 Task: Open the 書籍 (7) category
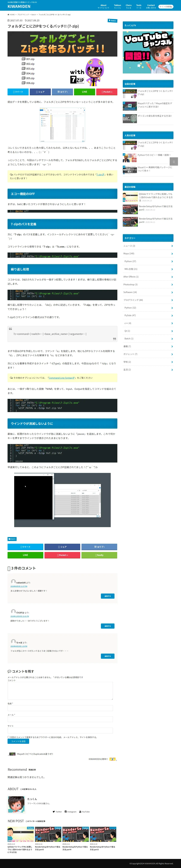click(x=148, y=346)
